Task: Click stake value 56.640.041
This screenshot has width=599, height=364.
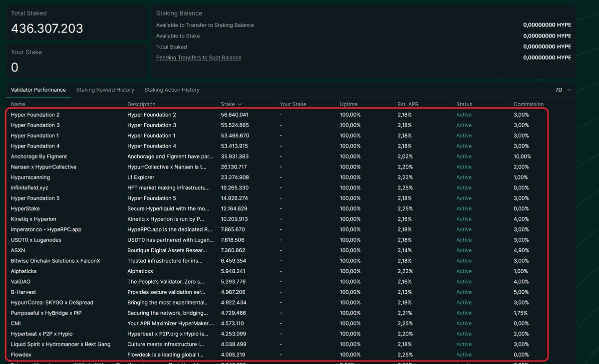Action: coord(235,115)
